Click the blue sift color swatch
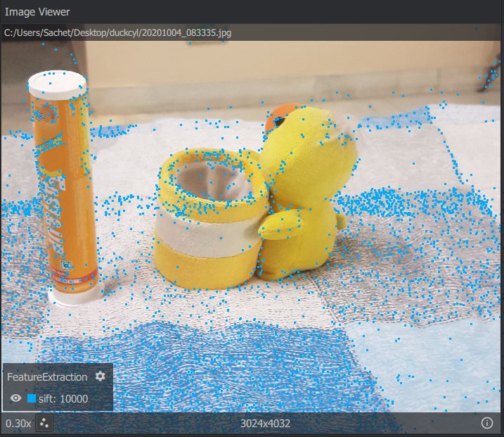504x437 pixels. [x=32, y=398]
